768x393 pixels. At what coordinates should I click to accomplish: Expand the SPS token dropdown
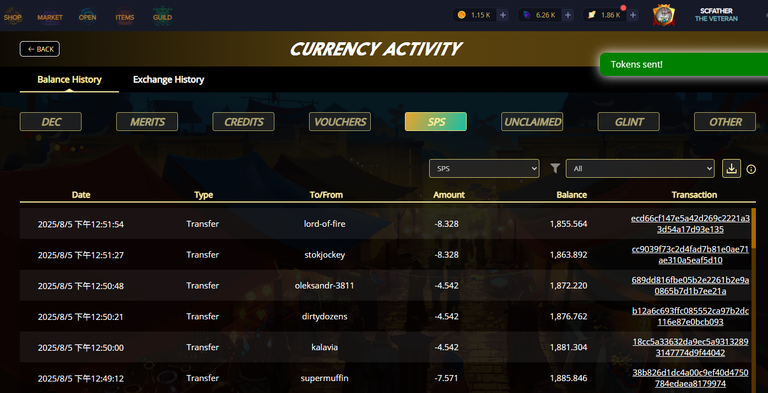coord(484,169)
